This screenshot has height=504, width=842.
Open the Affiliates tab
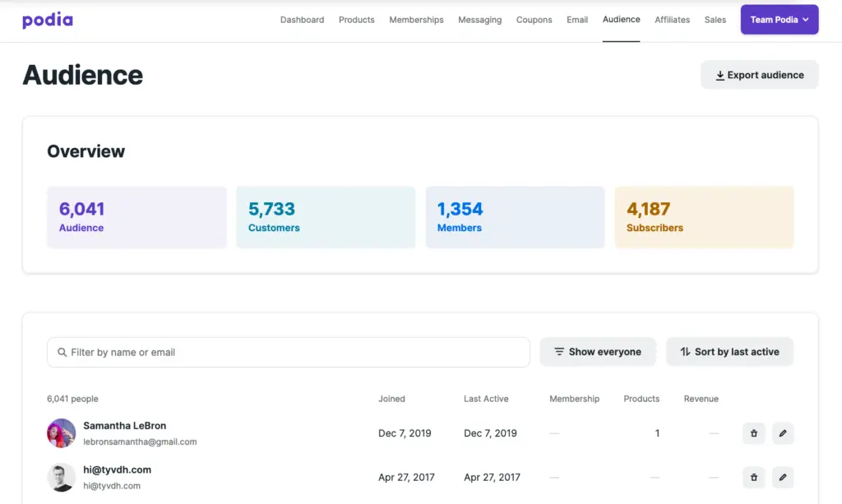coord(672,20)
